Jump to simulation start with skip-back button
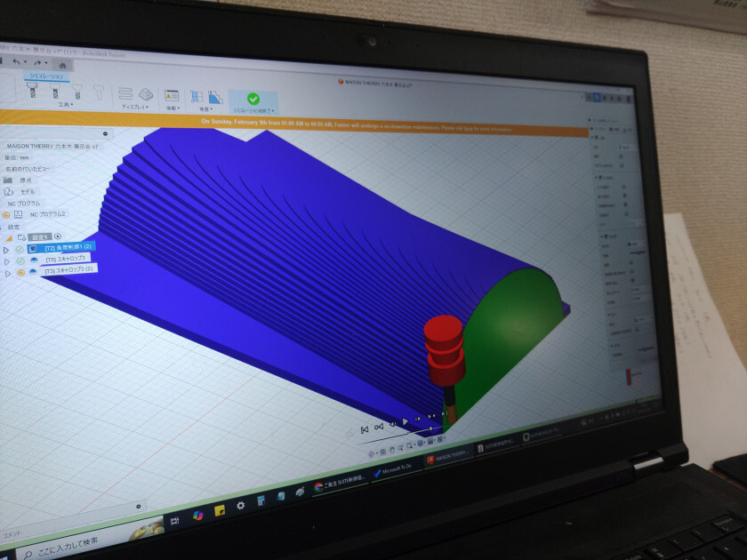Viewport: 747px width, 560px height. tap(365, 430)
